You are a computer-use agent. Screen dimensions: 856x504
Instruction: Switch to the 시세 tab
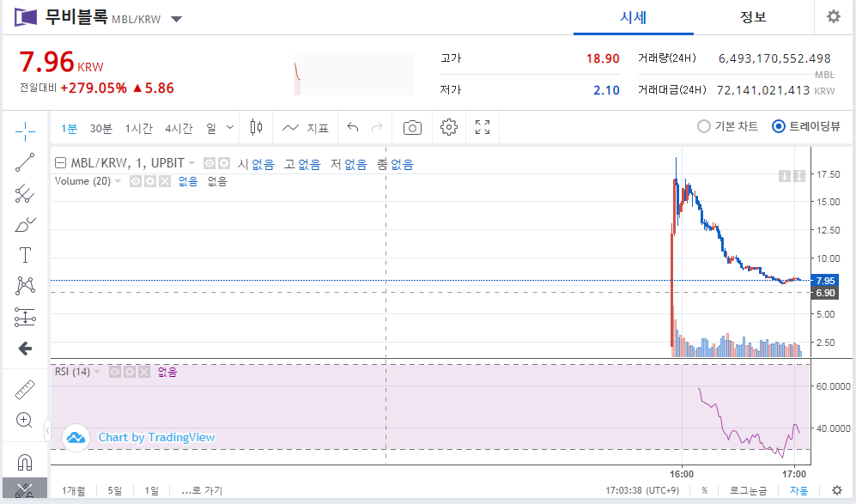(x=634, y=17)
